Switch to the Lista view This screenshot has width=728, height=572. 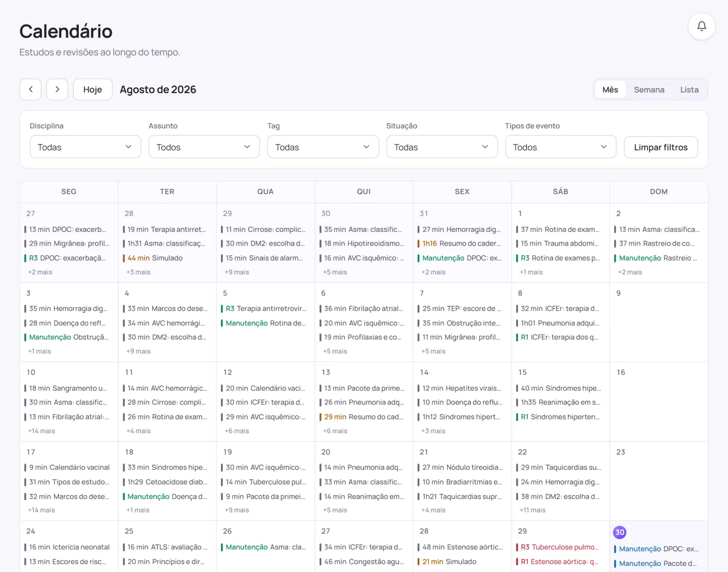click(x=689, y=89)
